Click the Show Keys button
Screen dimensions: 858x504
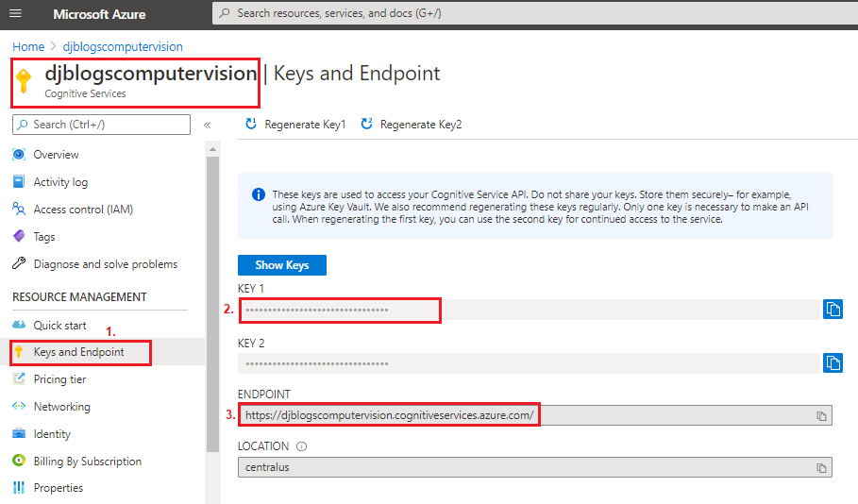(282, 265)
